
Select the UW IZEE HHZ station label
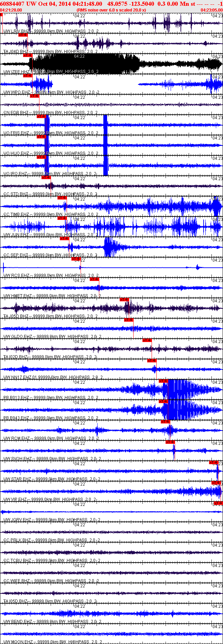point(17,72)
